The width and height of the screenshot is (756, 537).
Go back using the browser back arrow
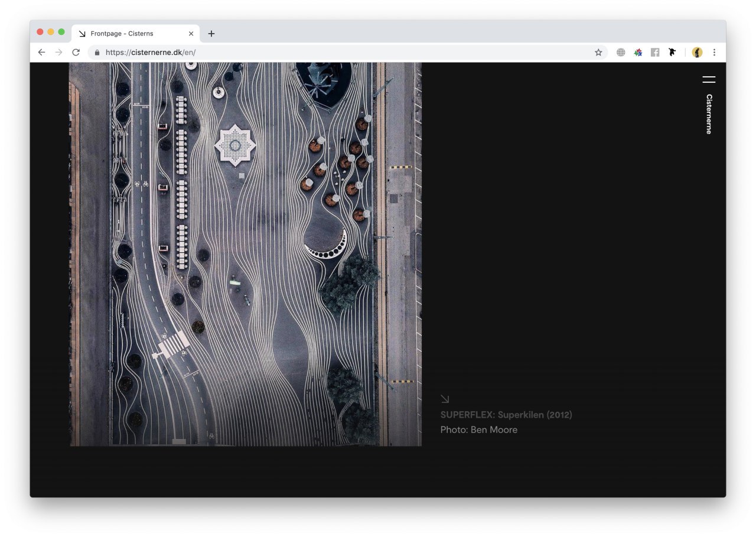pyautogui.click(x=41, y=52)
